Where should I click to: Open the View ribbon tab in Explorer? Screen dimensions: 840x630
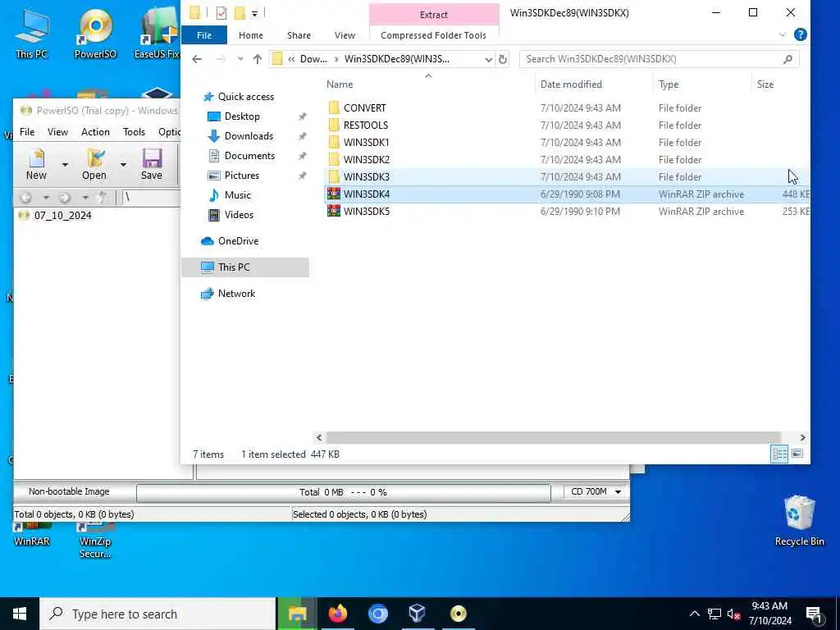[x=345, y=35]
